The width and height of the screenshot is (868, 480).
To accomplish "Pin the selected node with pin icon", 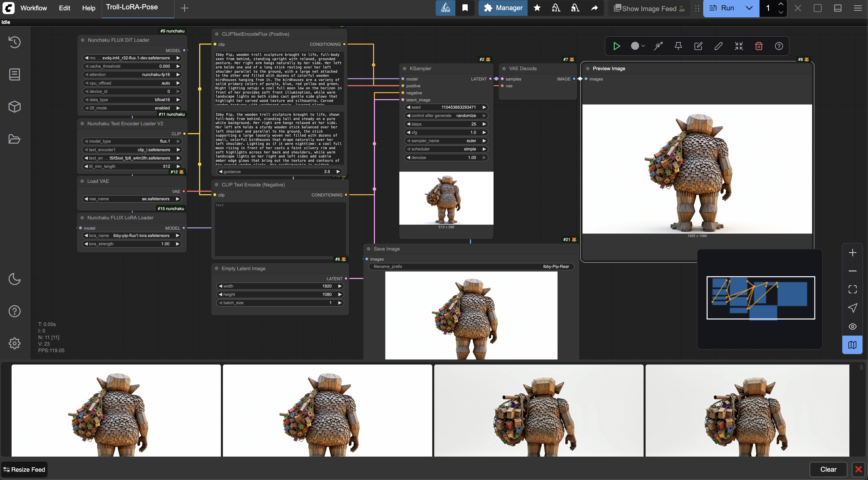I will click(x=678, y=46).
